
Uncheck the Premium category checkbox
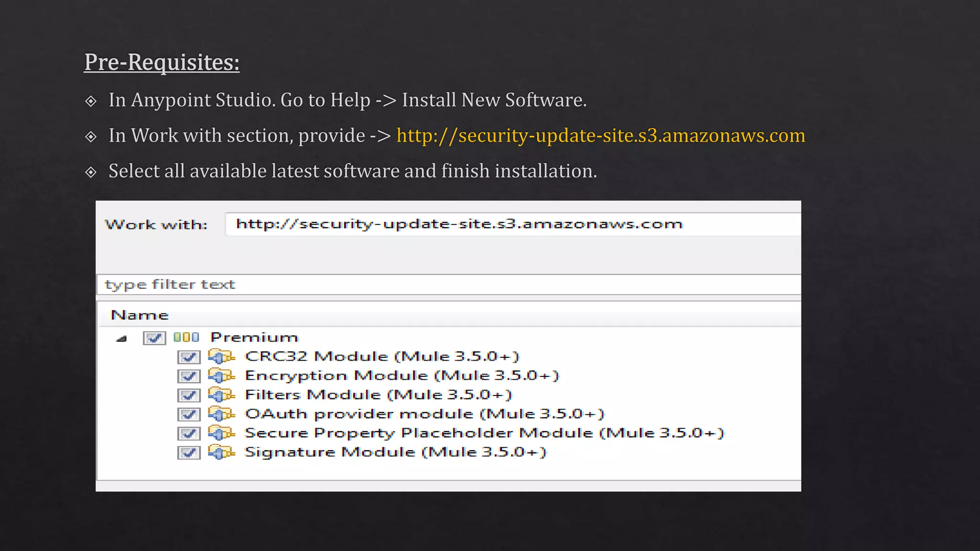(154, 338)
